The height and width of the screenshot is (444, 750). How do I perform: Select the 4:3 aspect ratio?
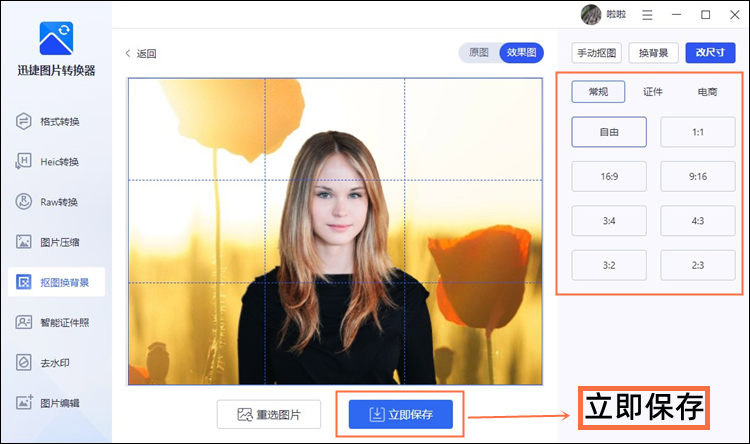pyautogui.click(x=698, y=221)
